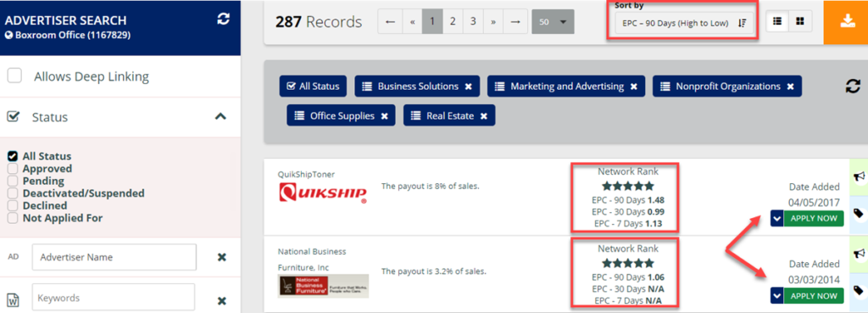Reset all filters with the refresh icon
The height and width of the screenshot is (313, 868).
click(853, 86)
